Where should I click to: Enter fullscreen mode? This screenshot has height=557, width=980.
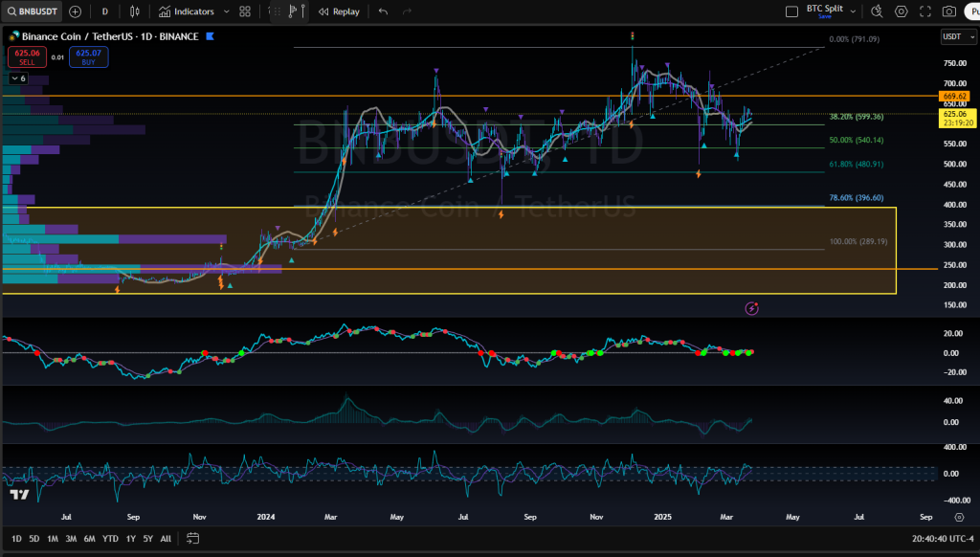925,11
